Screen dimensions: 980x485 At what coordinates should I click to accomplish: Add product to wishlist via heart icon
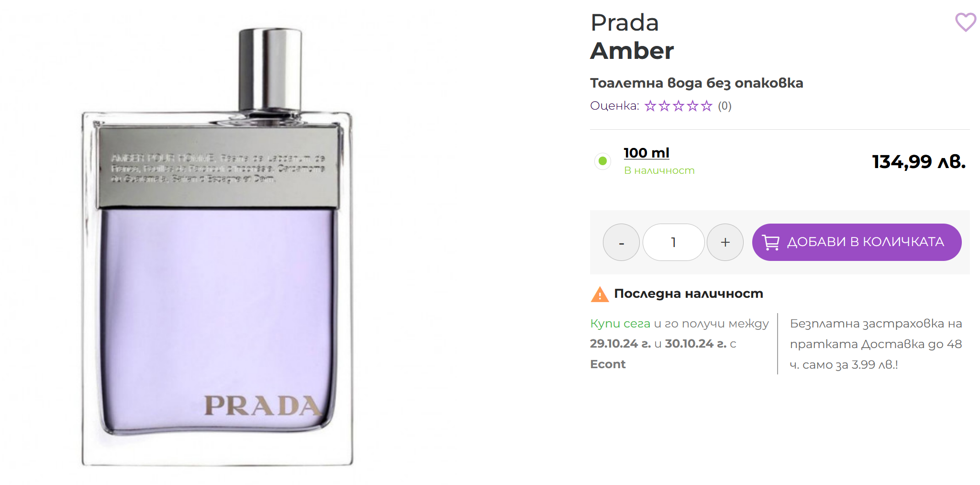[966, 22]
